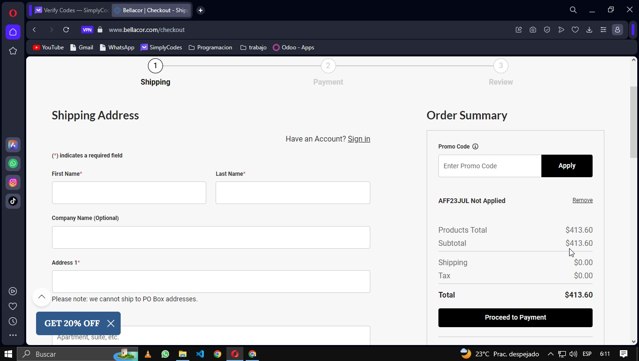Viewport: 639px width, 361px height.
Task: Expand Programacion bookmarks folder
Action: tap(210, 47)
